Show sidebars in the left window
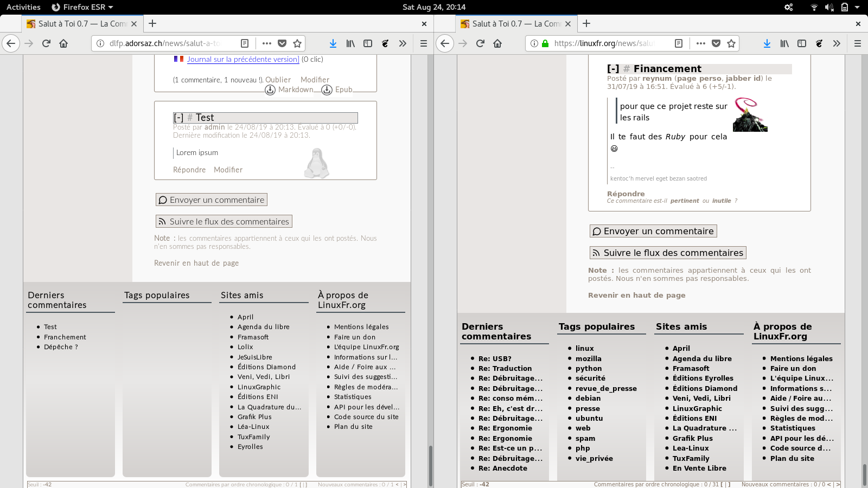Viewport: 868px width, 488px height. click(368, 43)
